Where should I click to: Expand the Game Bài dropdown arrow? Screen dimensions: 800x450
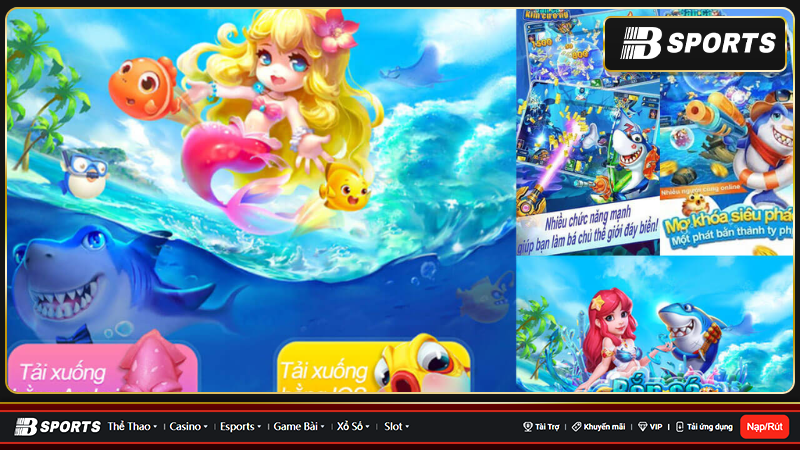pos(322,427)
